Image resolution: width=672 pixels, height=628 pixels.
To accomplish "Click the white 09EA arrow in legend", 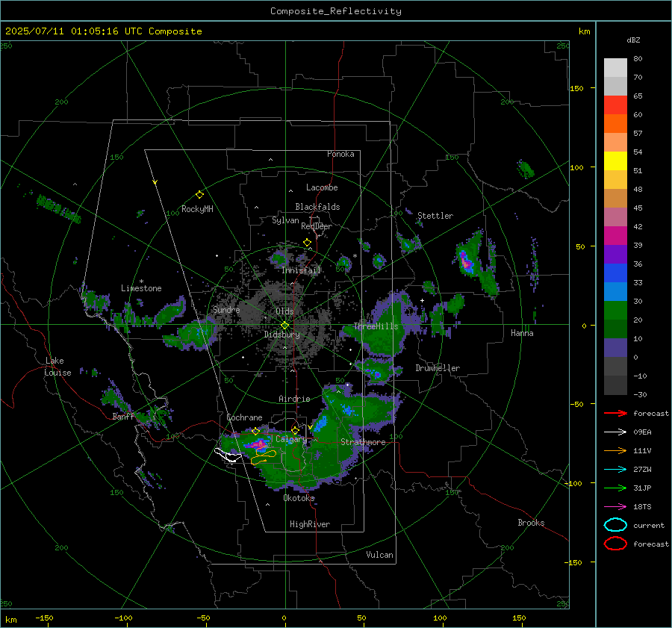I will pos(615,432).
